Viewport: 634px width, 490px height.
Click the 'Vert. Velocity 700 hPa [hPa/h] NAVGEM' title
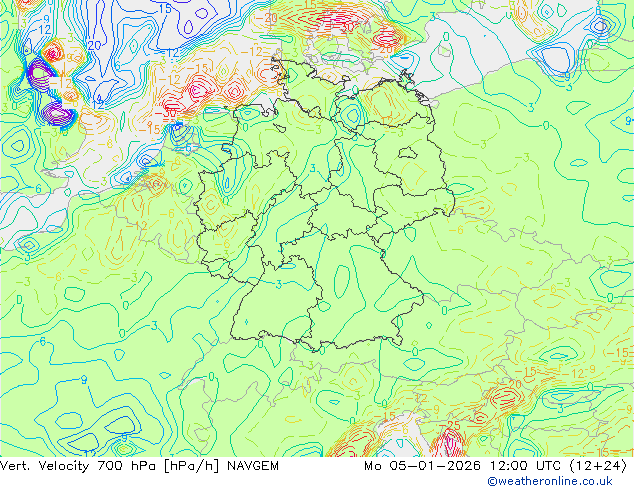(x=139, y=466)
